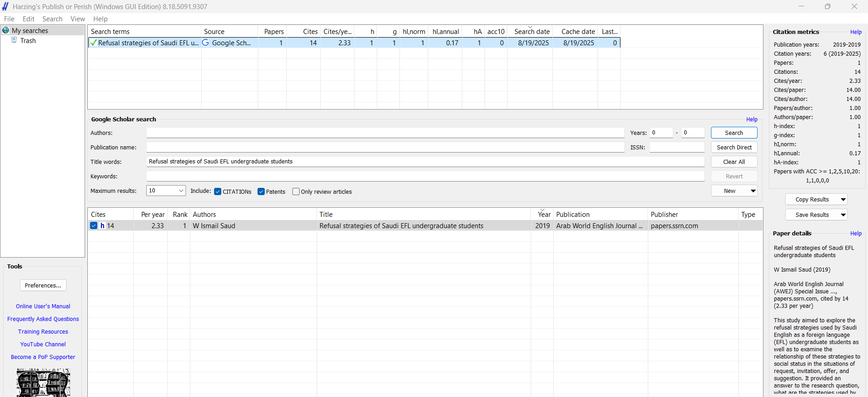Sort results by Publication column header
868x397 pixels.
pos(601,214)
